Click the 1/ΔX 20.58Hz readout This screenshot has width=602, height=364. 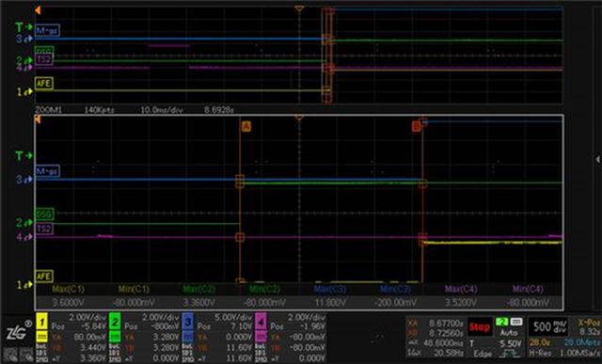[435, 353]
